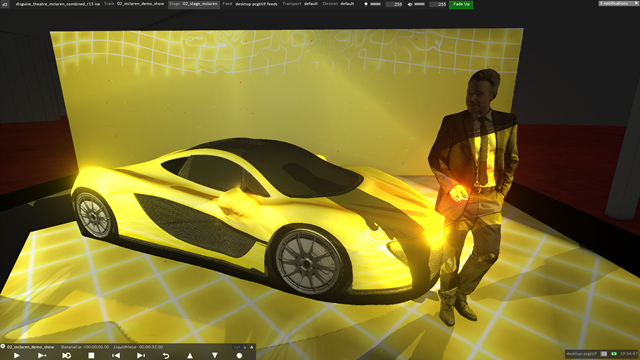Open the notifications panel
This screenshot has width=640, height=360.
(x=618, y=3)
